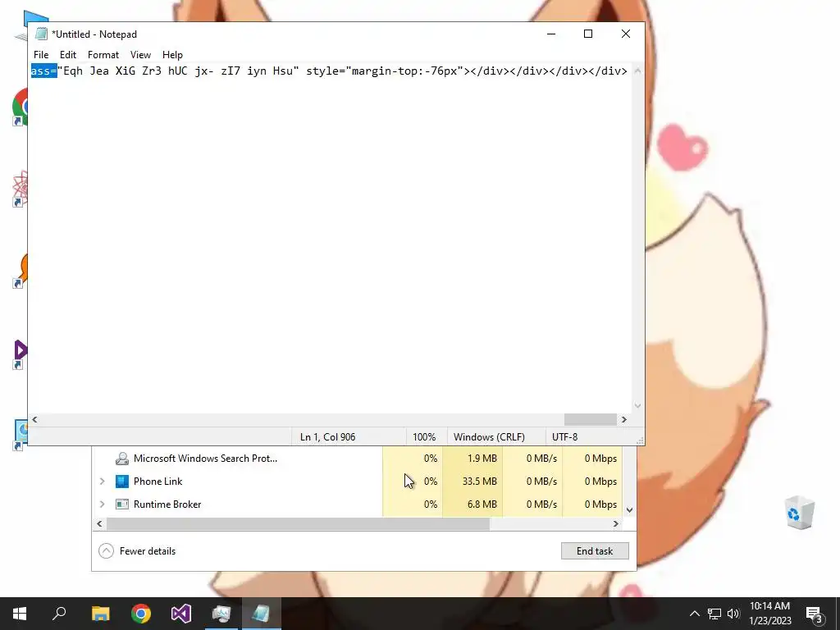This screenshot has width=840, height=630.
Task: Click Task Manager horizontal scroll left arrow
Action: 99,523
